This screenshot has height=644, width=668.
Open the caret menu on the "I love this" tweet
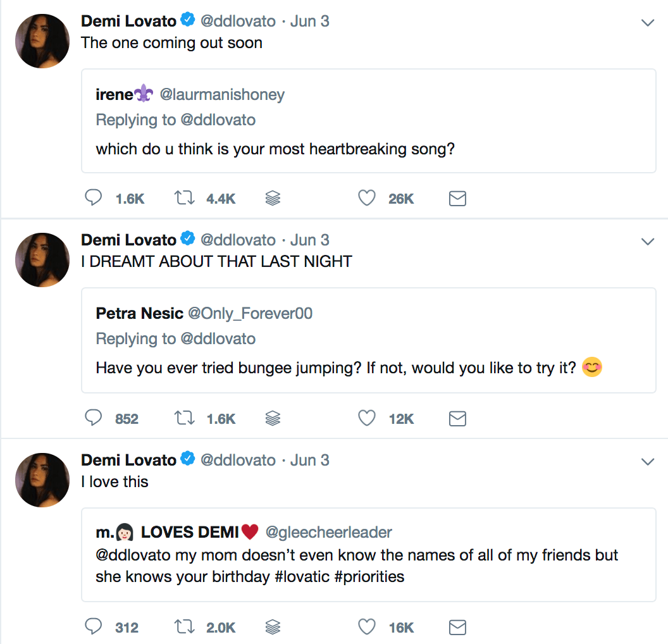(x=648, y=461)
